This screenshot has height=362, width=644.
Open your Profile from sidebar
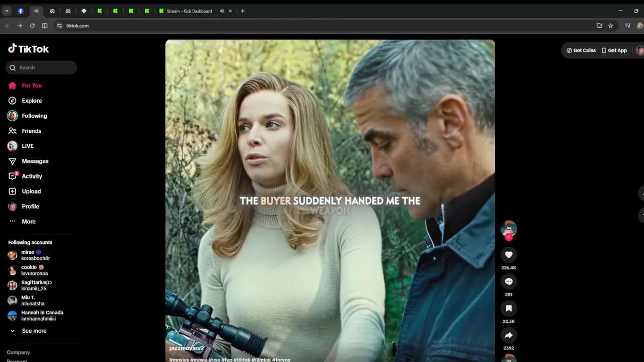point(24,206)
